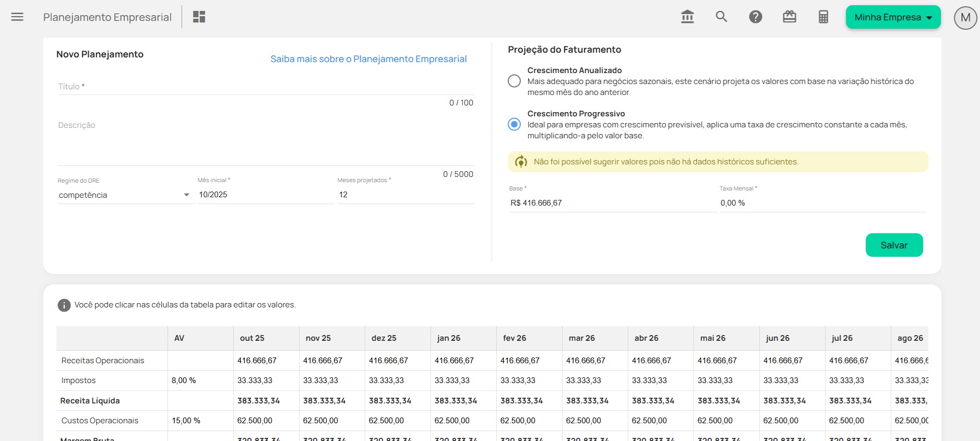
Task: Open the hamburger navigation menu
Action: pyautogui.click(x=17, y=17)
